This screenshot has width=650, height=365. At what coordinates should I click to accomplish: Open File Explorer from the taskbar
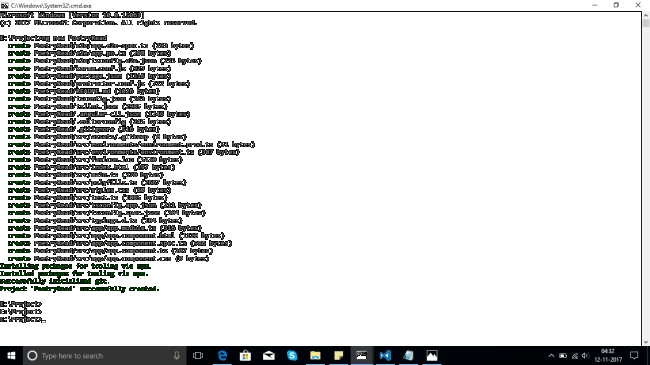(315, 355)
